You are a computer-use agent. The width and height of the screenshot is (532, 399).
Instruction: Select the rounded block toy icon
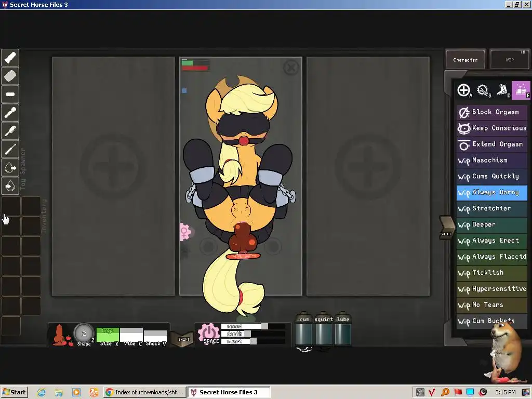click(x=10, y=76)
